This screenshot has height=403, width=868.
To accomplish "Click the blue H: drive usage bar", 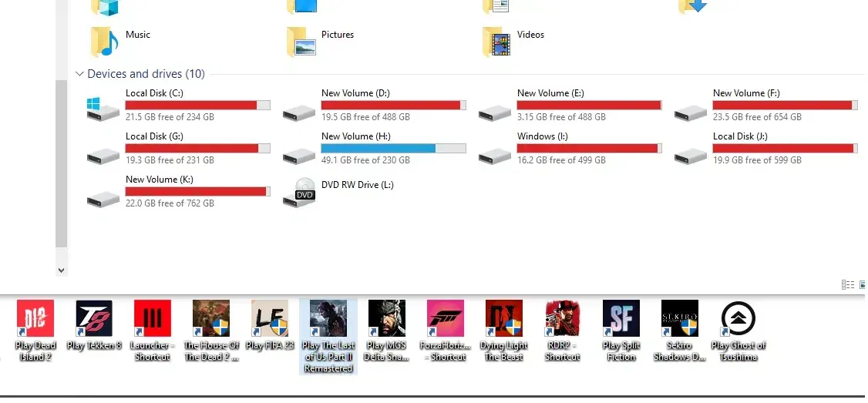I will pos(394,149).
